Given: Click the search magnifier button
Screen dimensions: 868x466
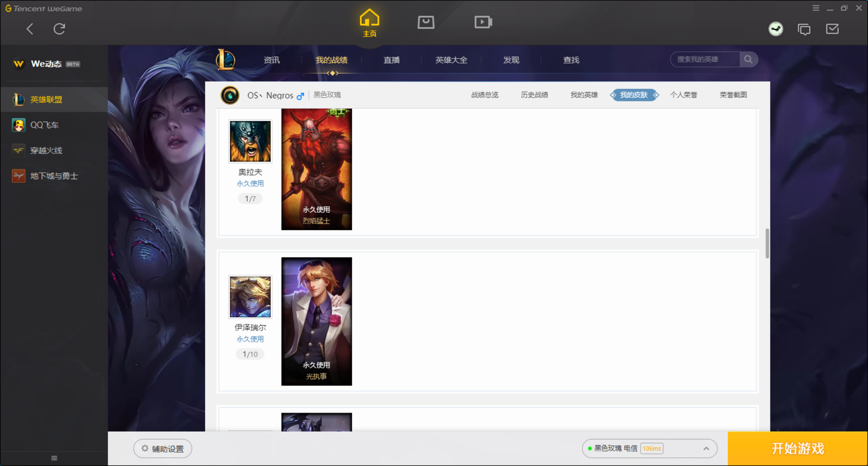Looking at the screenshot, I should click(749, 59).
